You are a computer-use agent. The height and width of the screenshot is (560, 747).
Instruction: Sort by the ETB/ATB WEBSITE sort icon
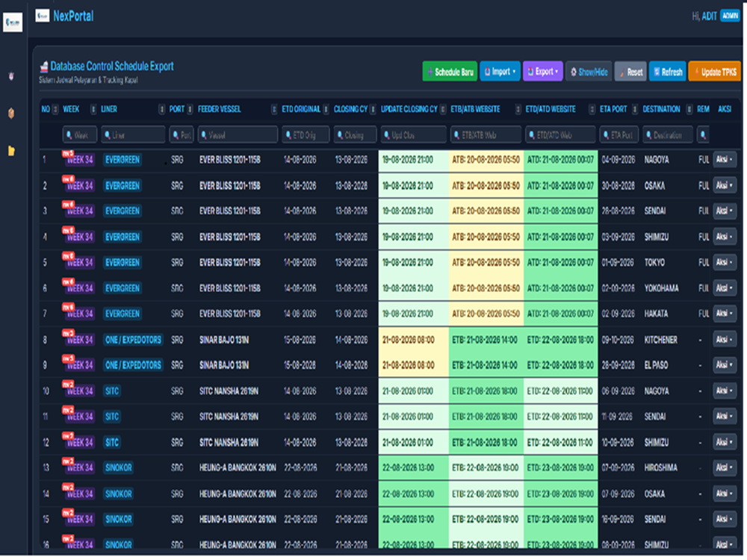tap(518, 110)
